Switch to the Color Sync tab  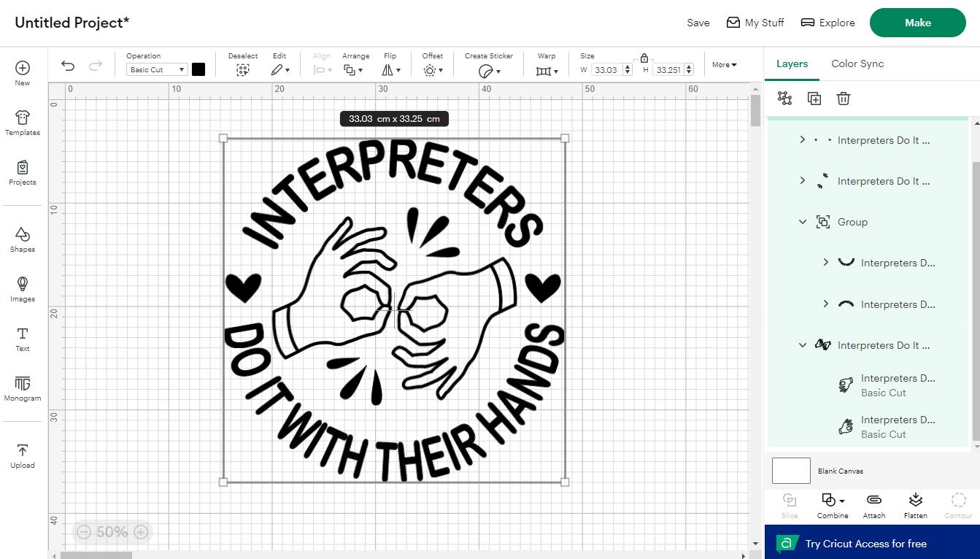coord(857,63)
